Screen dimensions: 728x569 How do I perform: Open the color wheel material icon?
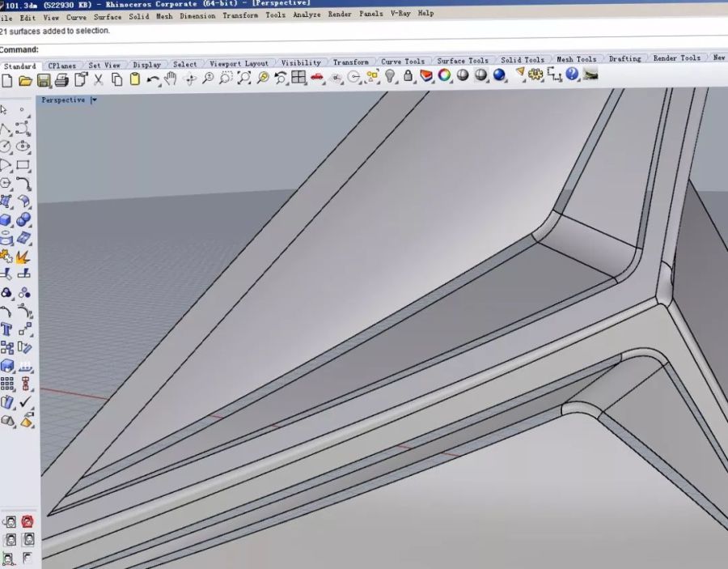[x=444, y=75]
